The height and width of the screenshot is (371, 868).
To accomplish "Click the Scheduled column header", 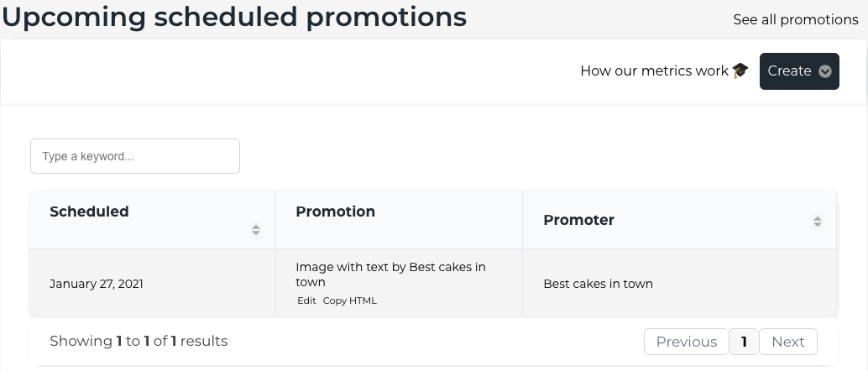I will click(152, 221).
